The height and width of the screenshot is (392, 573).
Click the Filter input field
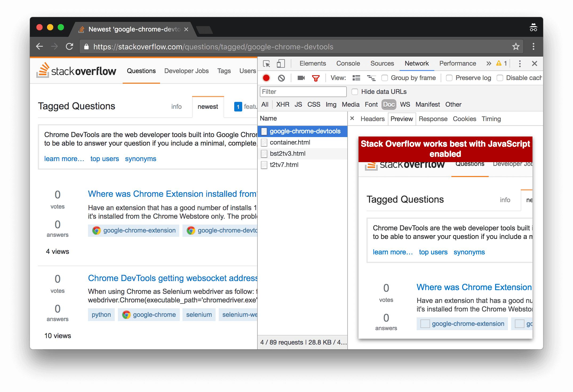pos(304,92)
